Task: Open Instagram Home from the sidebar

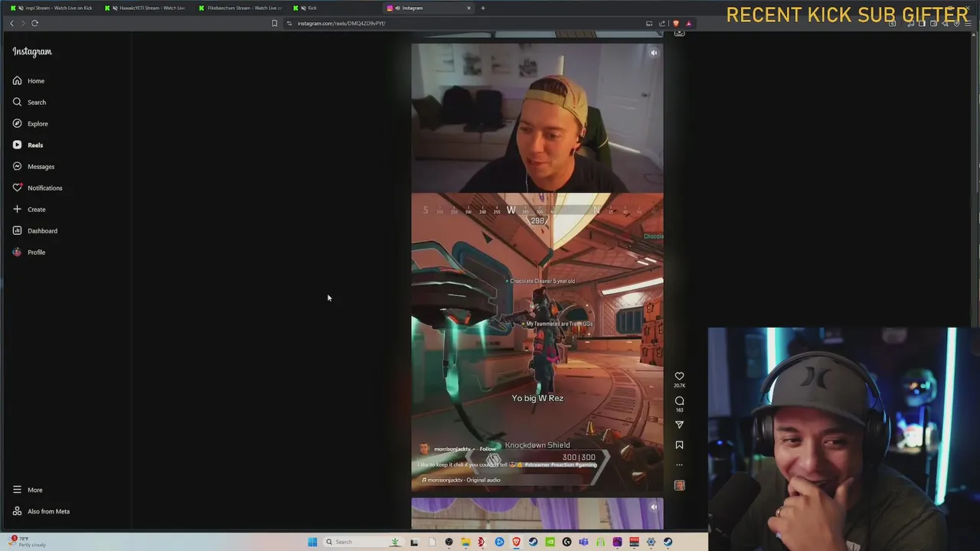Action: [28, 80]
